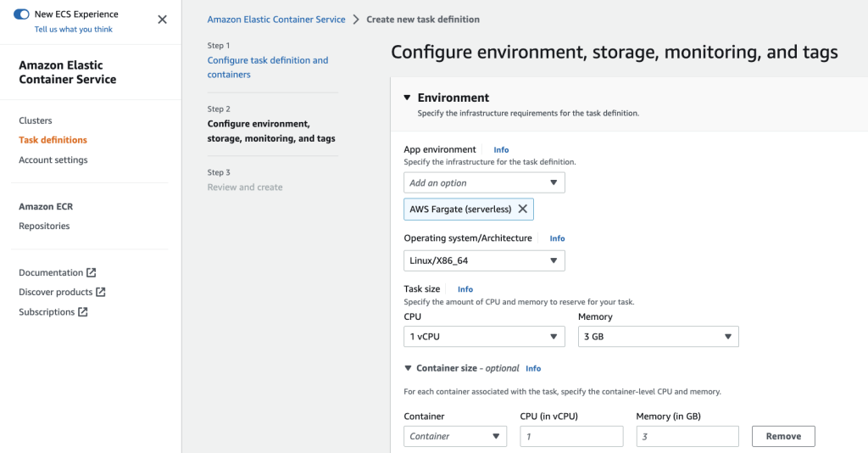
Task: Open Discover products external link
Action: (62, 293)
